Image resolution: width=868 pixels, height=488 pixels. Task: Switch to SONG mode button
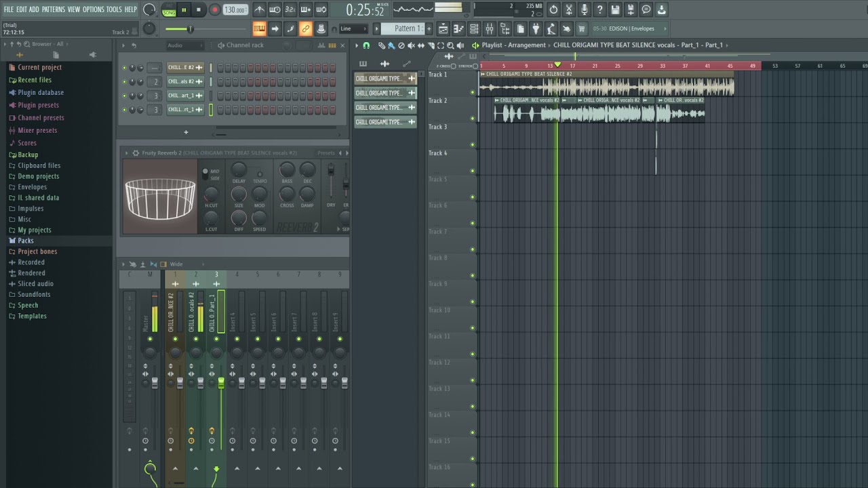[x=169, y=13]
